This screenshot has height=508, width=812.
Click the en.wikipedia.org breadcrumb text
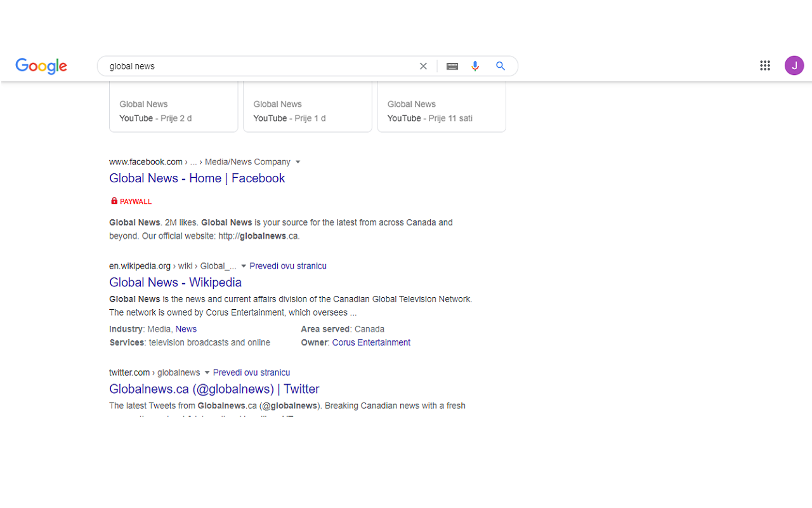pyautogui.click(x=140, y=266)
